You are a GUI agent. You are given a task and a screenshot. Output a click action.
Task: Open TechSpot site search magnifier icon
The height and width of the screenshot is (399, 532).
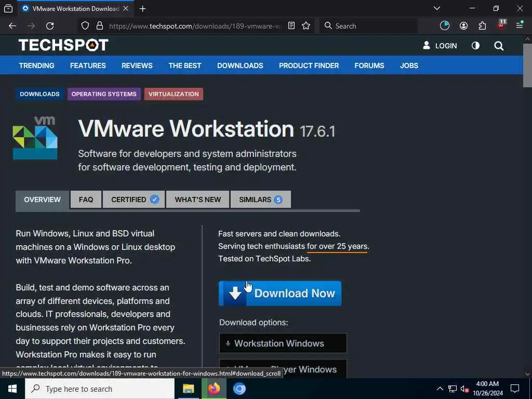(499, 46)
